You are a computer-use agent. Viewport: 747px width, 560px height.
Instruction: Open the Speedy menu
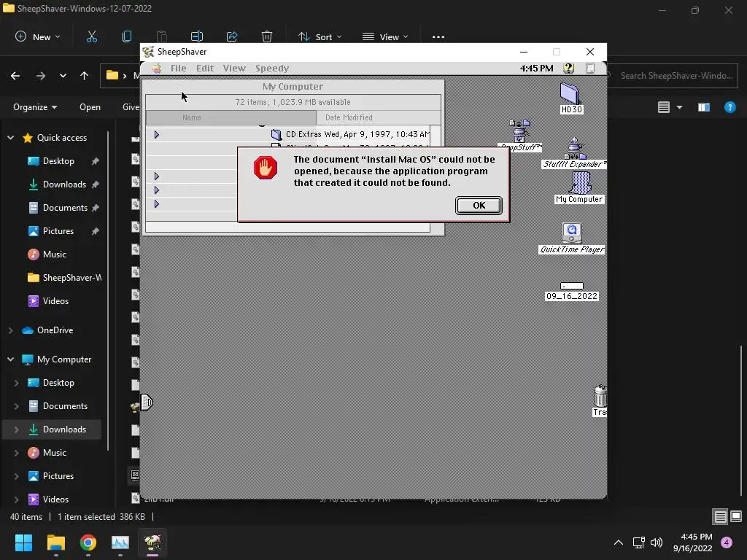tap(272, 69)
